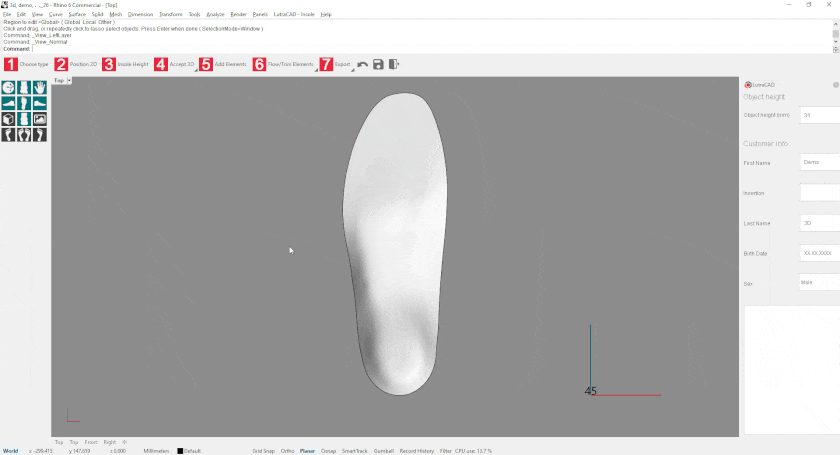
Task: Select the teal foot icon between shoe icons
Action: pyautogui.click(x=24, y=103)
